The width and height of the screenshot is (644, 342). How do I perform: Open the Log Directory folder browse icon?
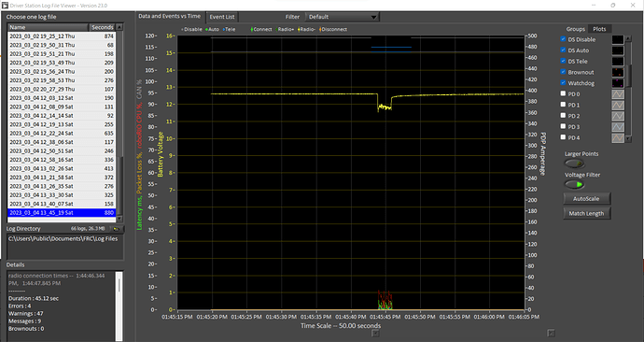pyautogui.click(x=117, y=229)
